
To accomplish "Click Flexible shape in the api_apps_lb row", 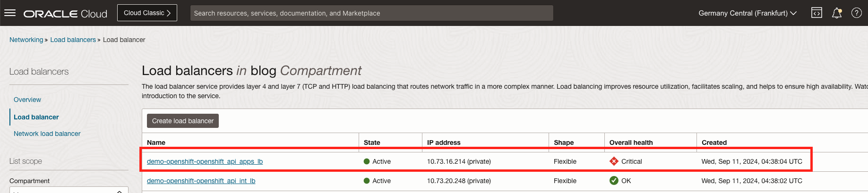I will [565, 161].
